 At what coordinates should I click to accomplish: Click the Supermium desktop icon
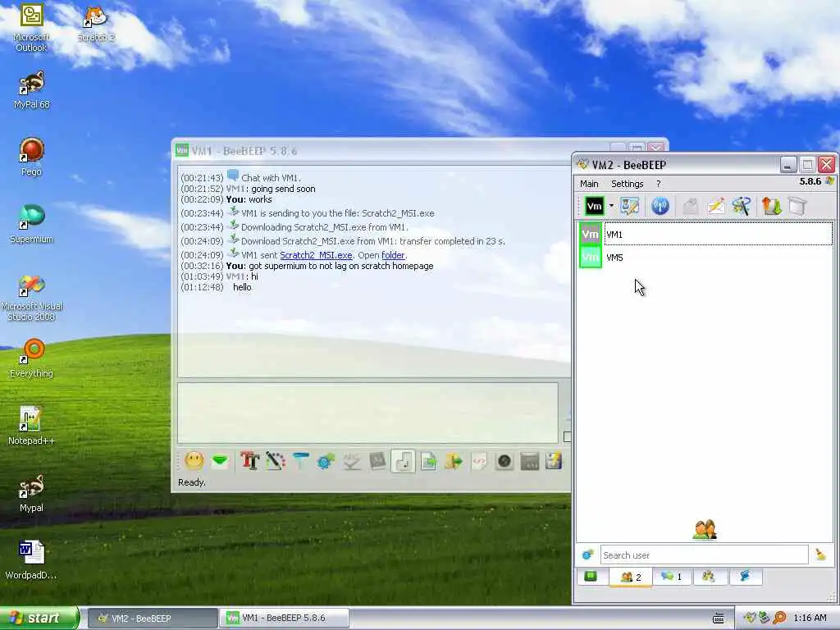(31, 224)
